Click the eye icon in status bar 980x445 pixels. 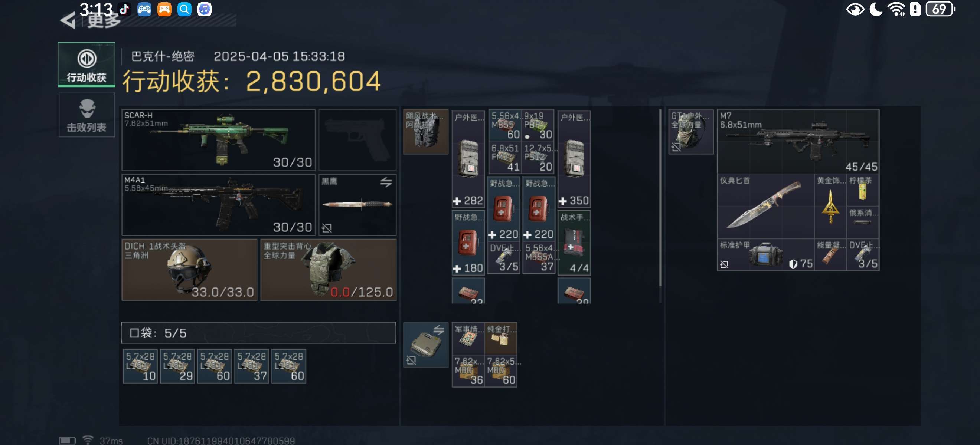[x=855, y=9]
